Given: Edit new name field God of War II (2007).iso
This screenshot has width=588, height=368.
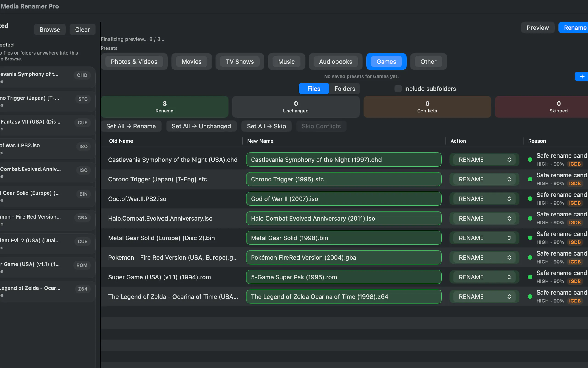Looking at the screenshot, I should point(344,199).
